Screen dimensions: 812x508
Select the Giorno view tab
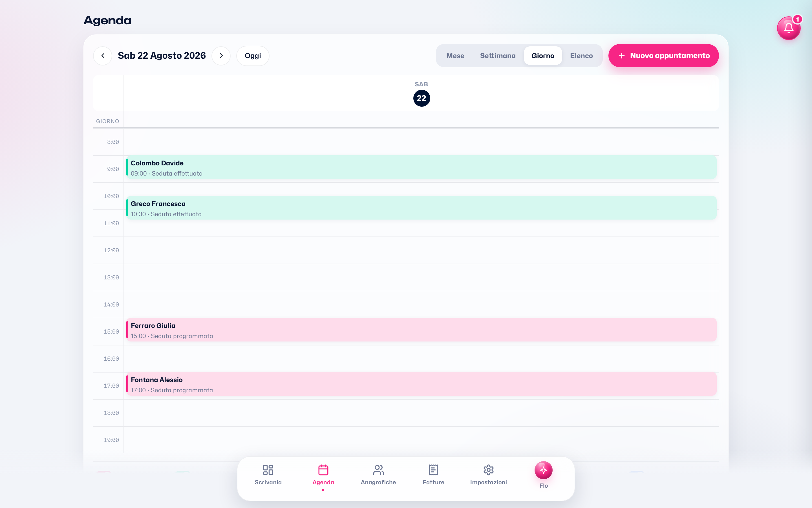pyautogui.click(x=542, y=56)
